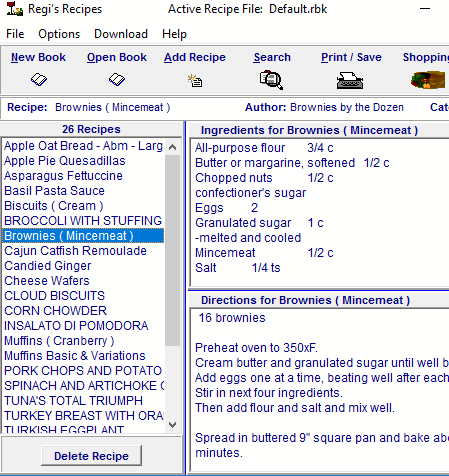
Task: Click the Author Brownies by the Dozen field
Action: tap(324, 107)
